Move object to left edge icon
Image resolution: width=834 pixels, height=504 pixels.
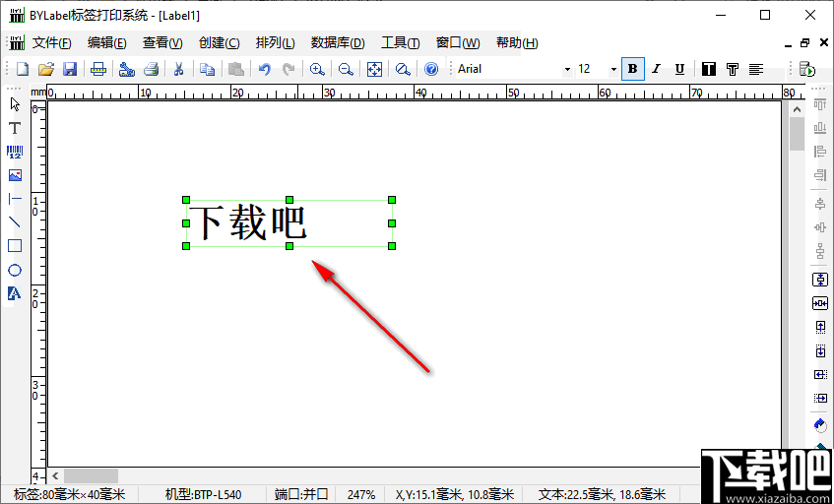tap(820, 375)
